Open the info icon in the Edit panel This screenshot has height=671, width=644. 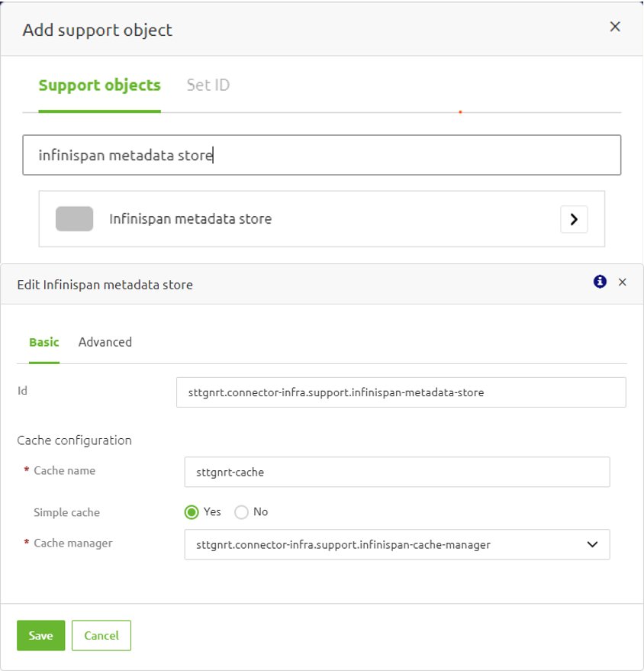click(x=600, y=282)
